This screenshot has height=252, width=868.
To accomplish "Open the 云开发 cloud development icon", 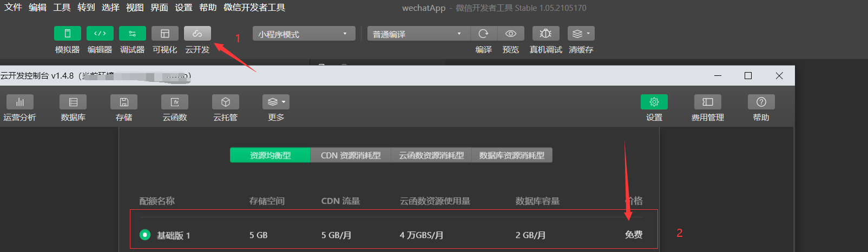I will 198,34.
